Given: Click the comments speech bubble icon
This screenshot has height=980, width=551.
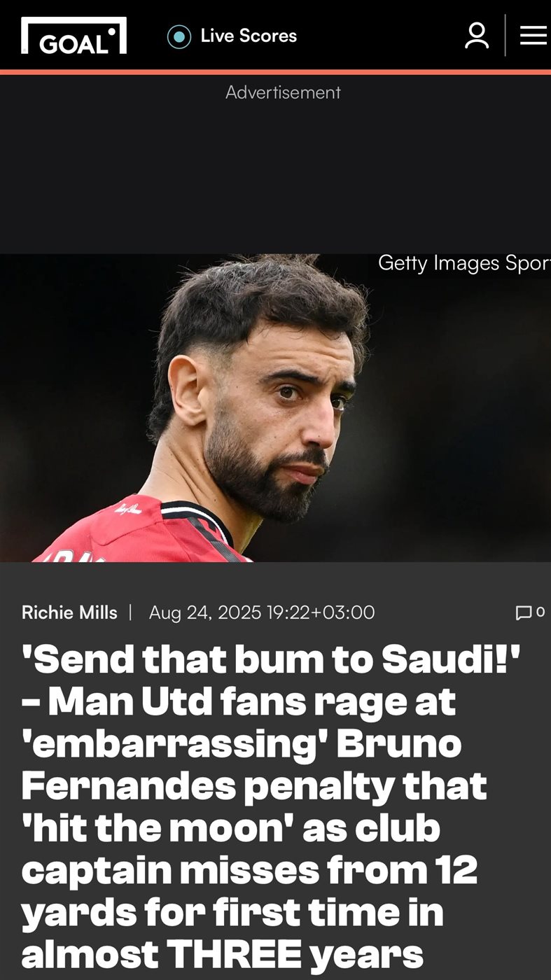Looking at the screenshot, I should tap(524, 613).
